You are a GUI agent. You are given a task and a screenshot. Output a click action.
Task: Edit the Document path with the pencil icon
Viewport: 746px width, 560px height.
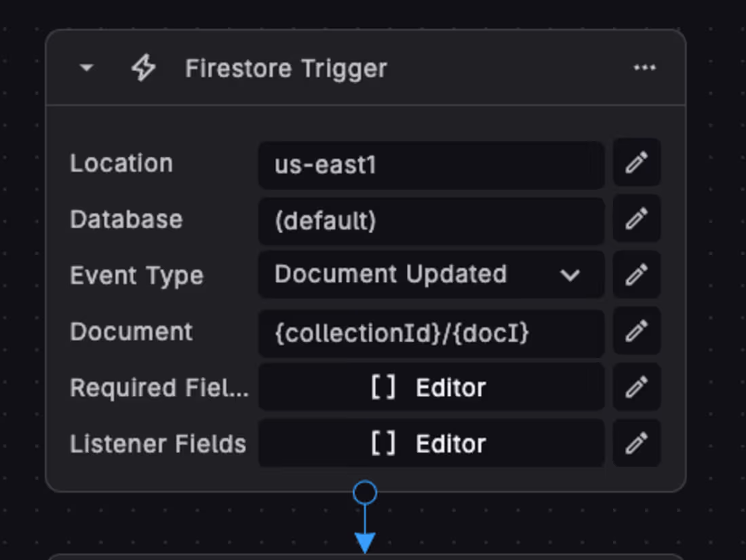(636, 332)
